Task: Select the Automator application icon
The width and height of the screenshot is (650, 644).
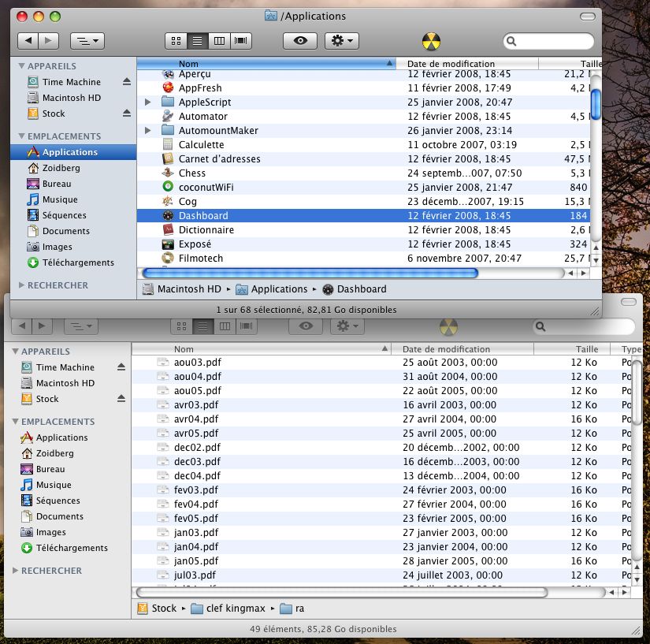Action: click(168, 116)
